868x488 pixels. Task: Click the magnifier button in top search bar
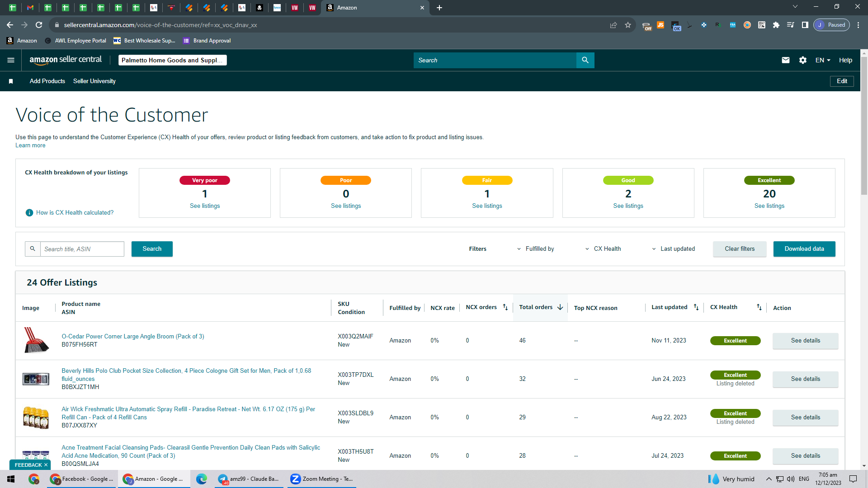pyautogui.click(x=585, y=60)
